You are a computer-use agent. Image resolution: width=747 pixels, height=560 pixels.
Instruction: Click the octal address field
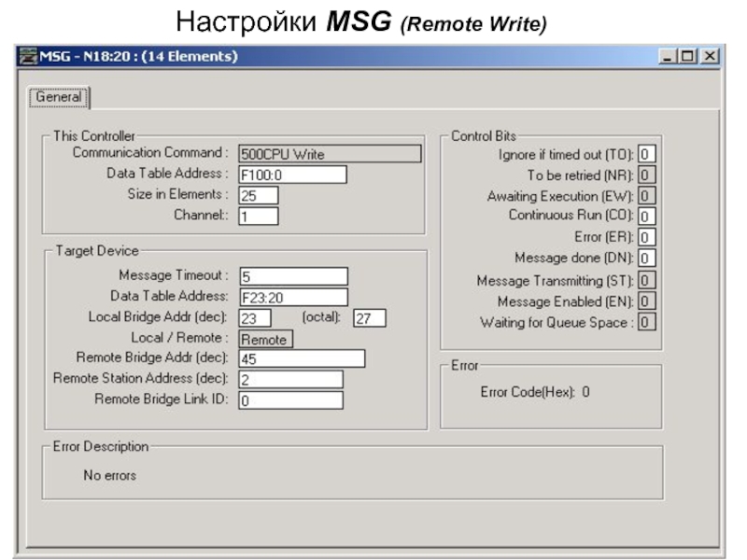(x=370, y=318)
